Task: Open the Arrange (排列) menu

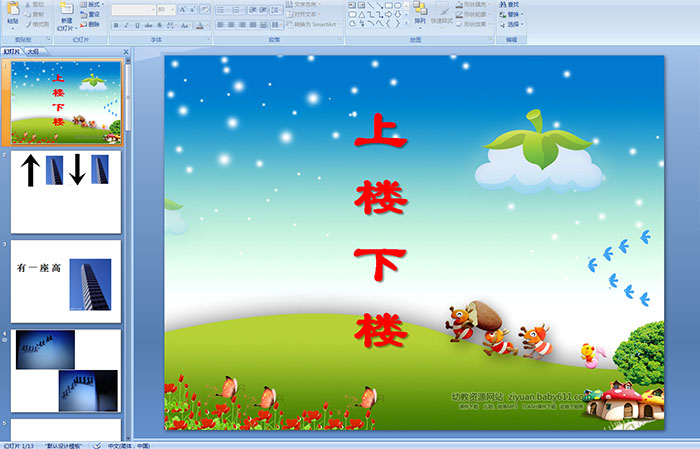Action: click(x=420, y=14)
